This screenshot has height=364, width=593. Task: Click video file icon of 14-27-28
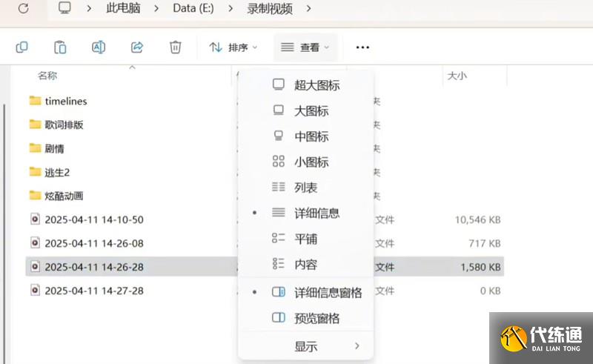click(x=35, y=290)
